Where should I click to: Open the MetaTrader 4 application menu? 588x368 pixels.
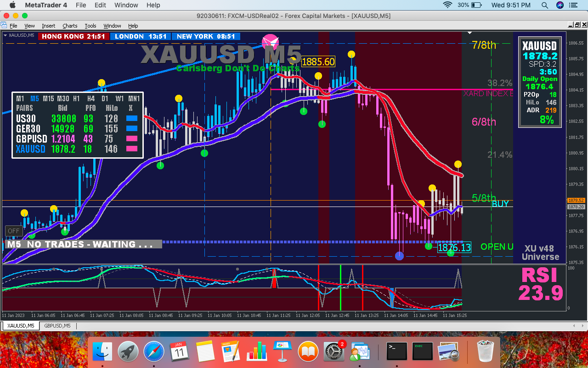[x=46, y=5]
